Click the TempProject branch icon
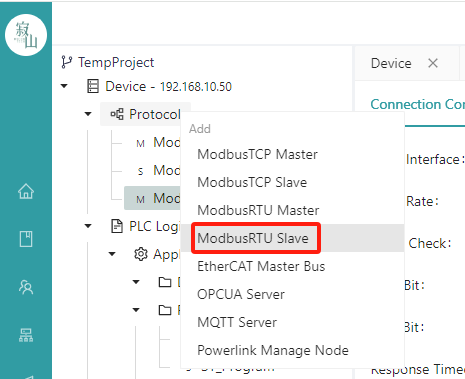 point(66,62)
